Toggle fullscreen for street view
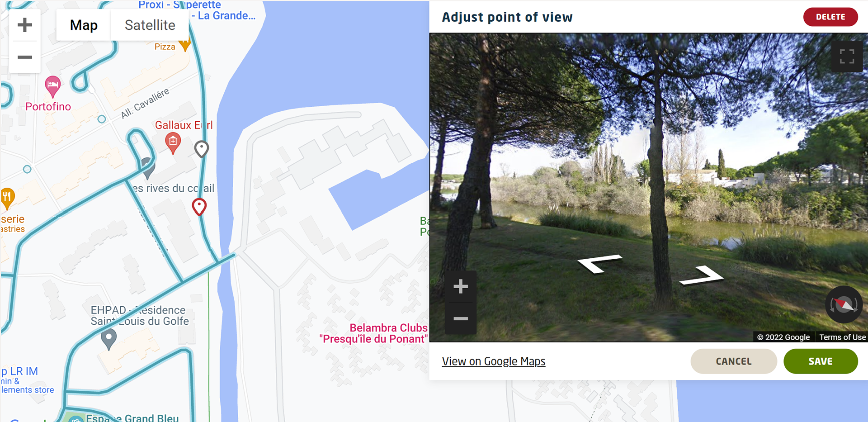This screenshot has height=422, width=868. pyautogui.click(x=847, y=57)
